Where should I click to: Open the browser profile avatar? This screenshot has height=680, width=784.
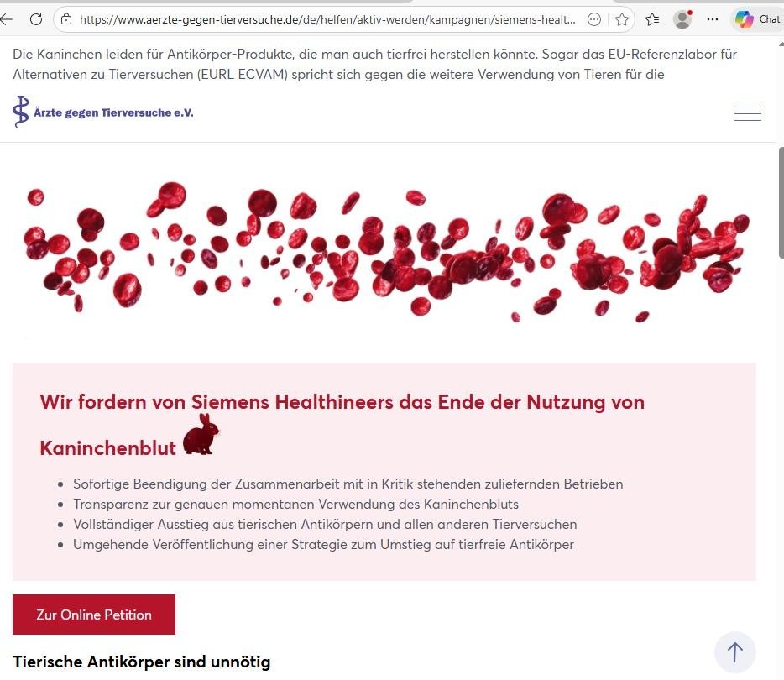click(x=682, y=18)
